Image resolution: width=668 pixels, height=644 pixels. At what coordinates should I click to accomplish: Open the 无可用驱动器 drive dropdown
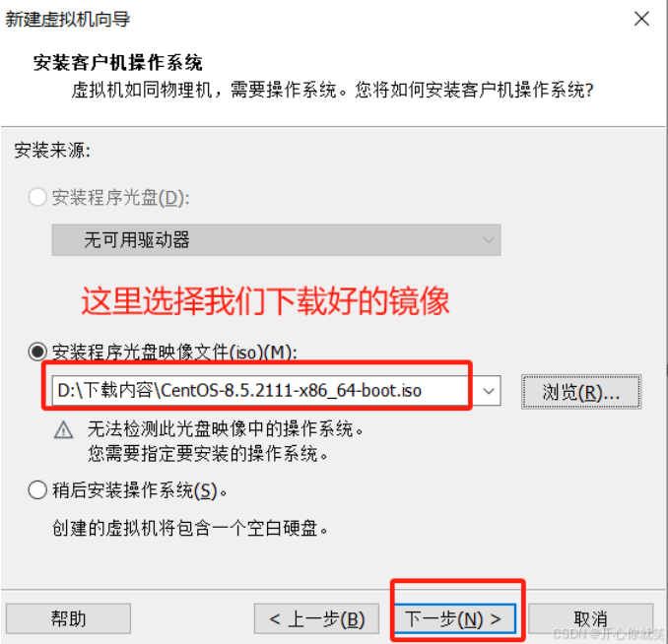click(x=276, y=240)
